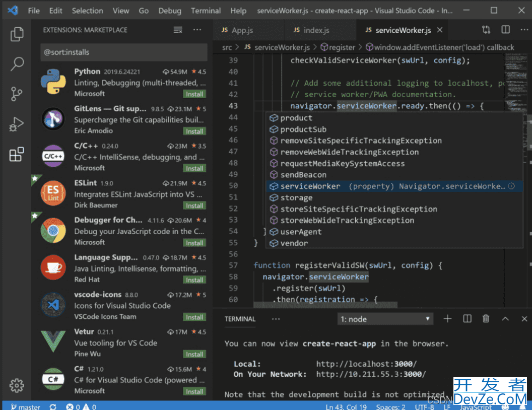Clear extensions search results icon
Viewport: 532px width, 410px height.
click(x=178, y=30)
